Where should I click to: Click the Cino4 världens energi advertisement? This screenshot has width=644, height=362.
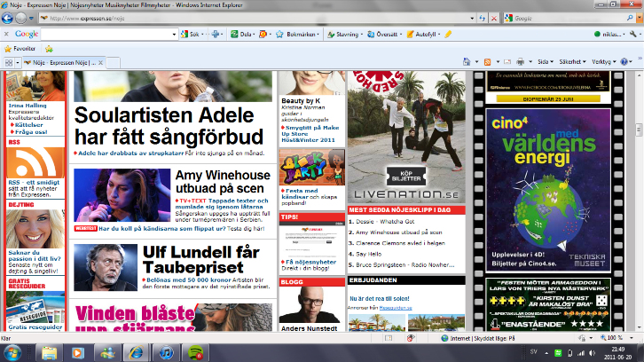pos(548,190)
